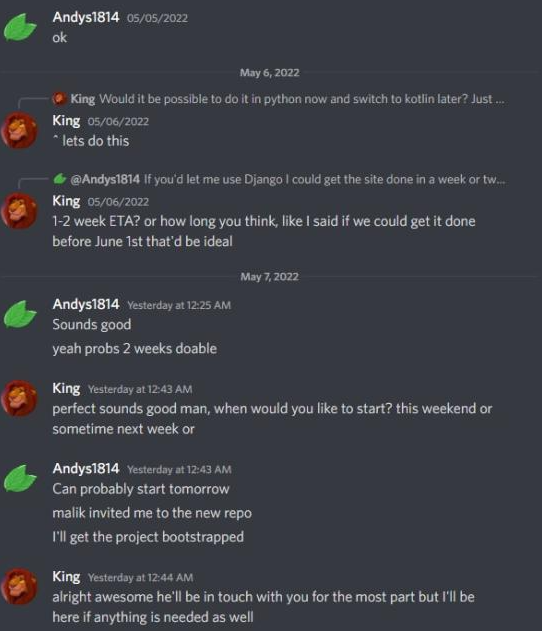Click small leaf icon in Django reply preview
Image resolution: width=542 pixels, height=631 pixels.
tap(60, 179)
